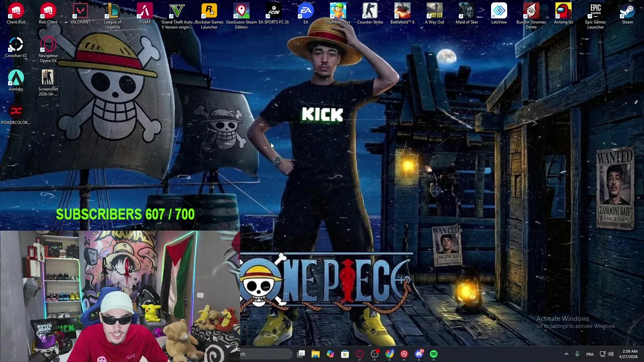Select the Burglin' Gnomes Demo icon
Image resolution: width=644 pixels, height=362 pixels.
(x=531, y=16)
